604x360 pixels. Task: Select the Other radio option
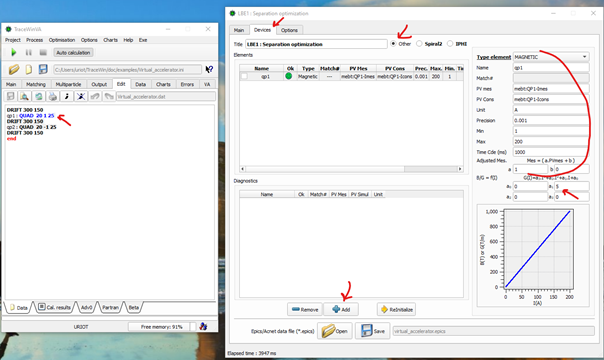coord(393,44)
